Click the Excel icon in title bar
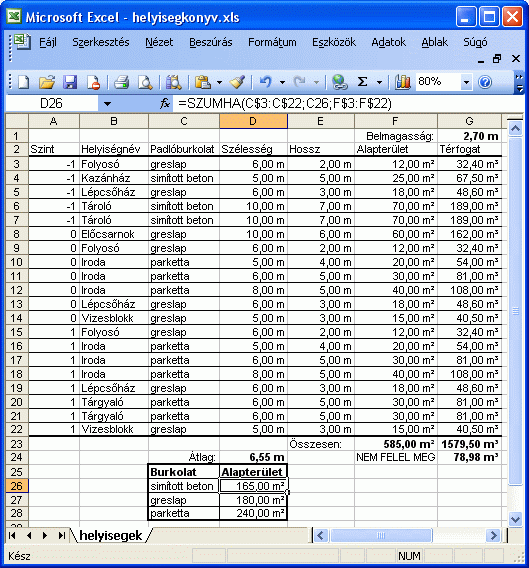 coord(14,17)
